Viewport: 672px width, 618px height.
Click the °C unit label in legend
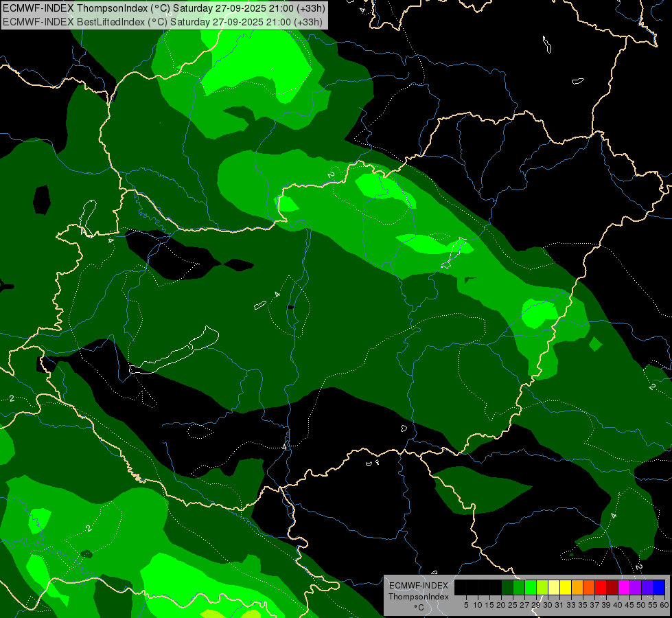(418, 608)
